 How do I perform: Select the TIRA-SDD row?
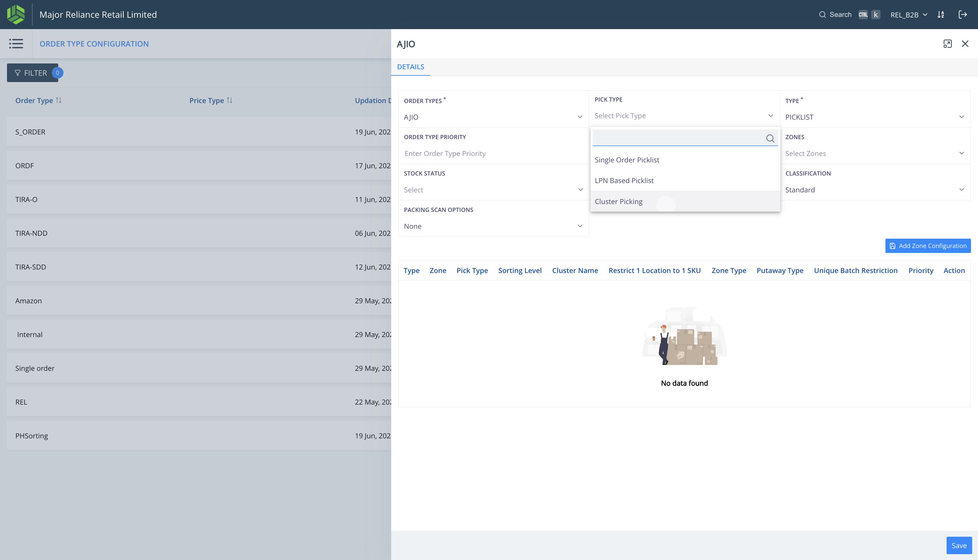(199, 267)
